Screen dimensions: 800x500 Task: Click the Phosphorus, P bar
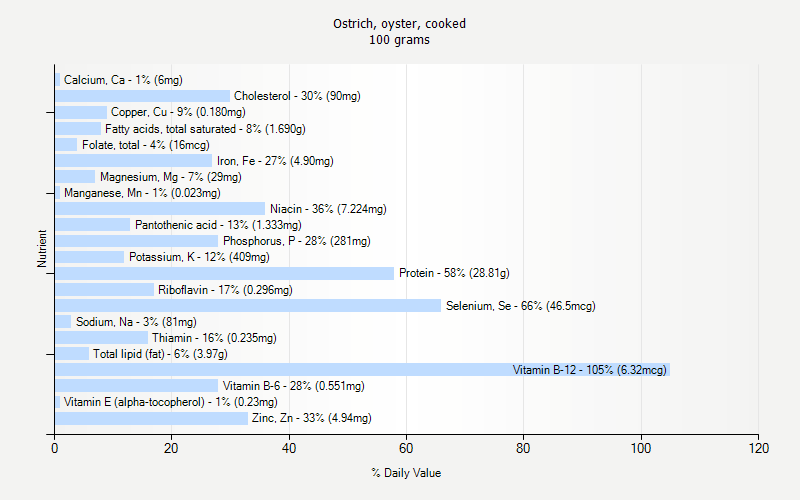point(136,241)
